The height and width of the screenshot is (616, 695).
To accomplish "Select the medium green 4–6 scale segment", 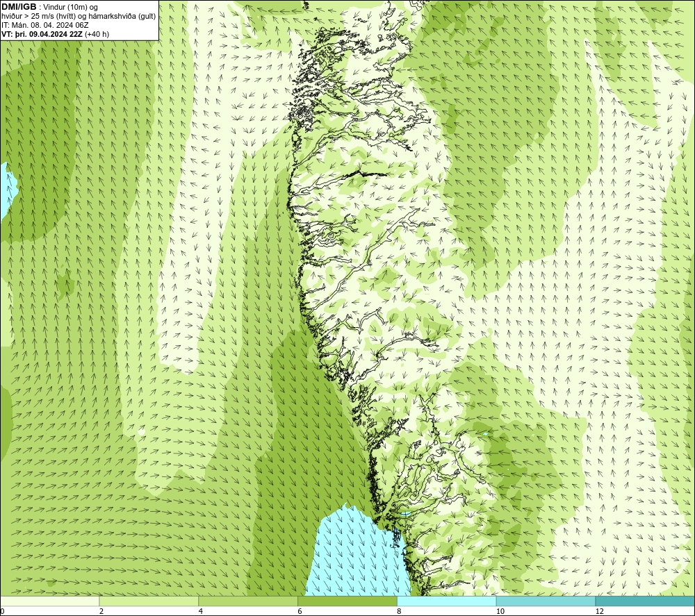I will point(248,601).
